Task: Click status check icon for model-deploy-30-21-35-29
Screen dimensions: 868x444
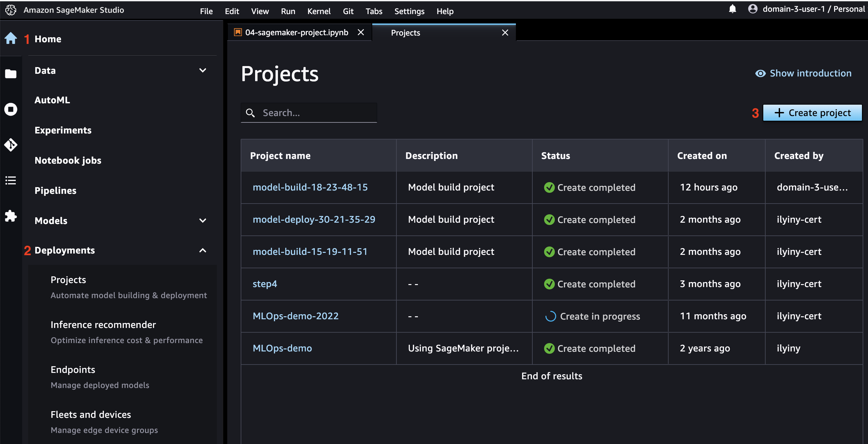Action: point(549,220)
